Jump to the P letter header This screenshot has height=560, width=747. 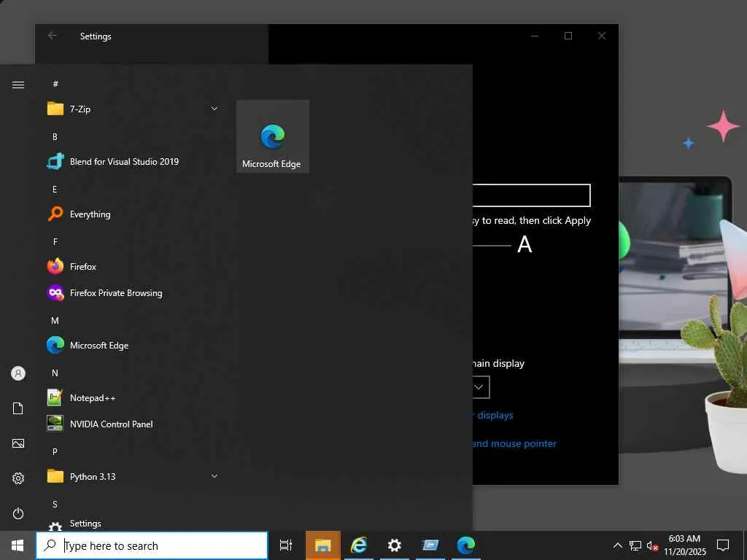coord(55,451)
